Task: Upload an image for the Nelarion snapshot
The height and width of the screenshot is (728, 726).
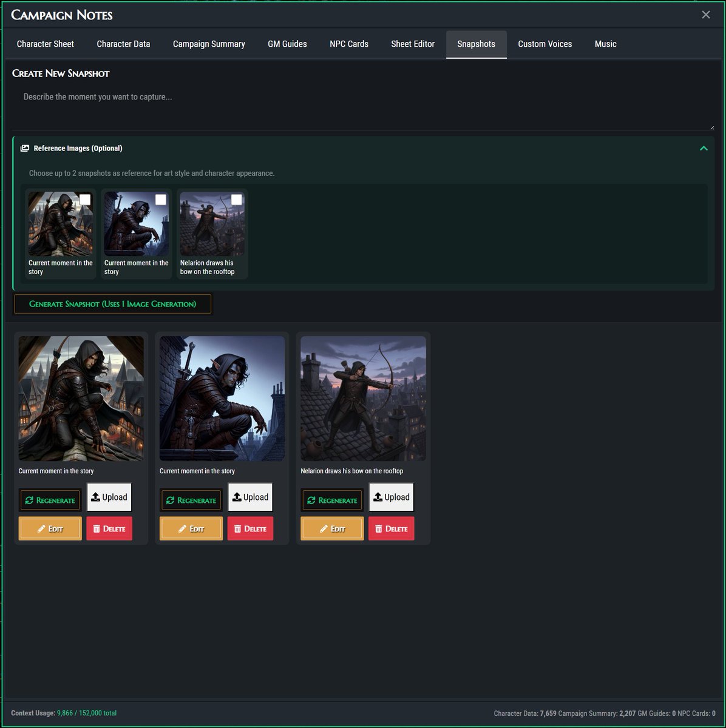Action: [x=391, y=497]
